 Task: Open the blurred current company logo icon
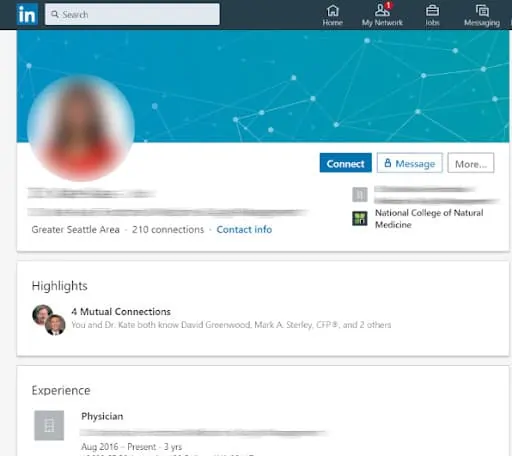click(360, 194)
